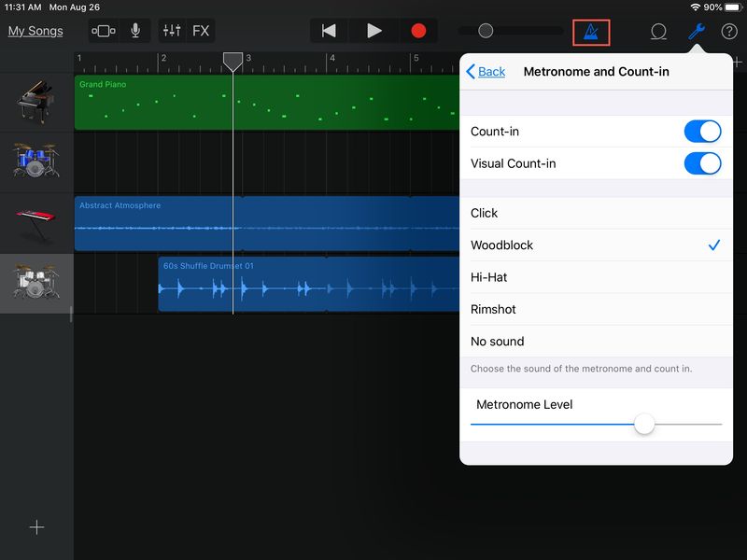Grab the track header resize handle

coord(71,315)
